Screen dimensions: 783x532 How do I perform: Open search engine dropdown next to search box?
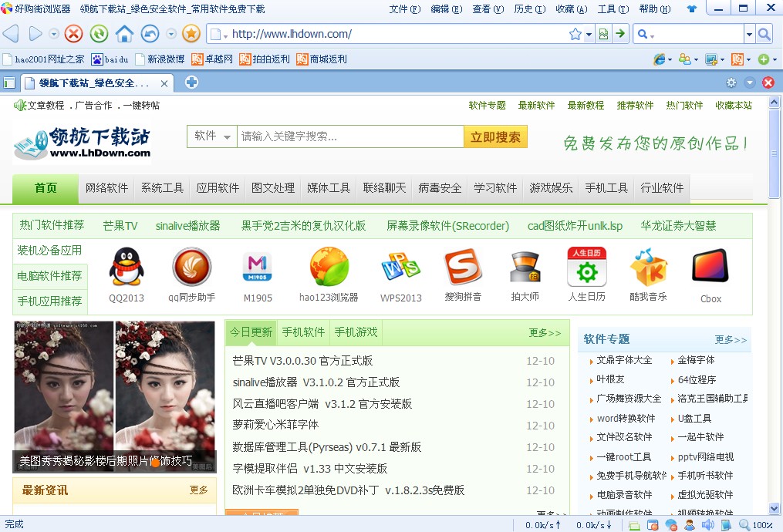(x=749, y=35)
